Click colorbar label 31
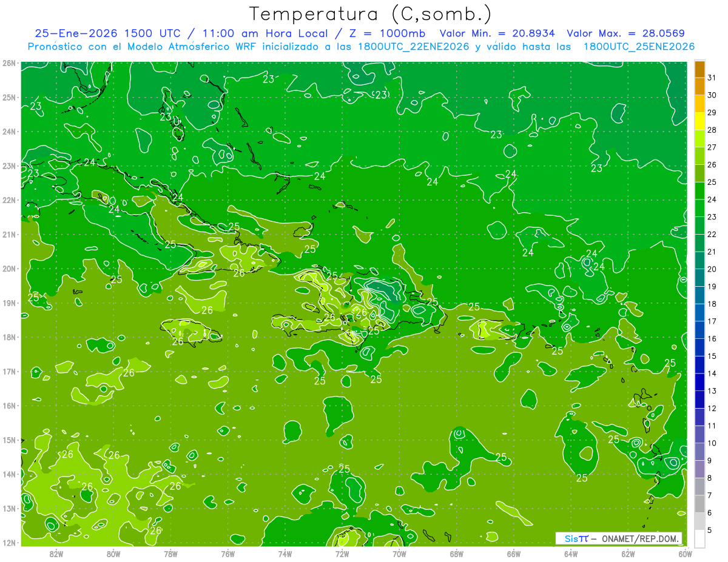728x562 pixels. [x=712, y=78]
